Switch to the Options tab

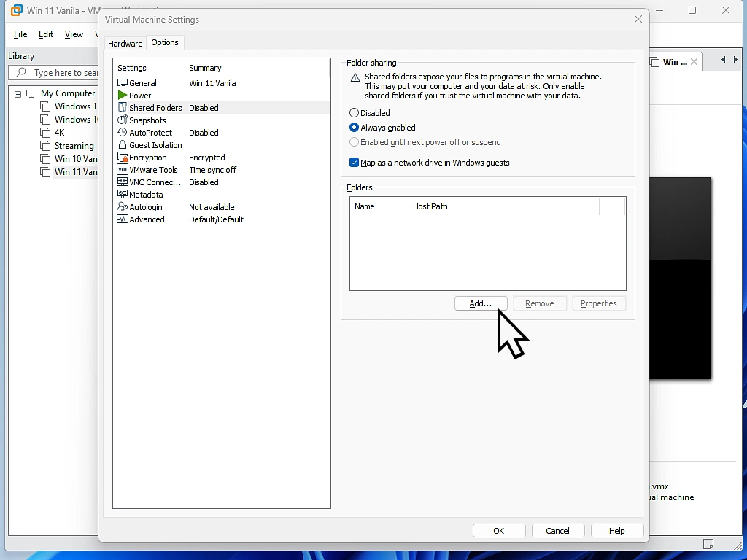coord(165,42)
